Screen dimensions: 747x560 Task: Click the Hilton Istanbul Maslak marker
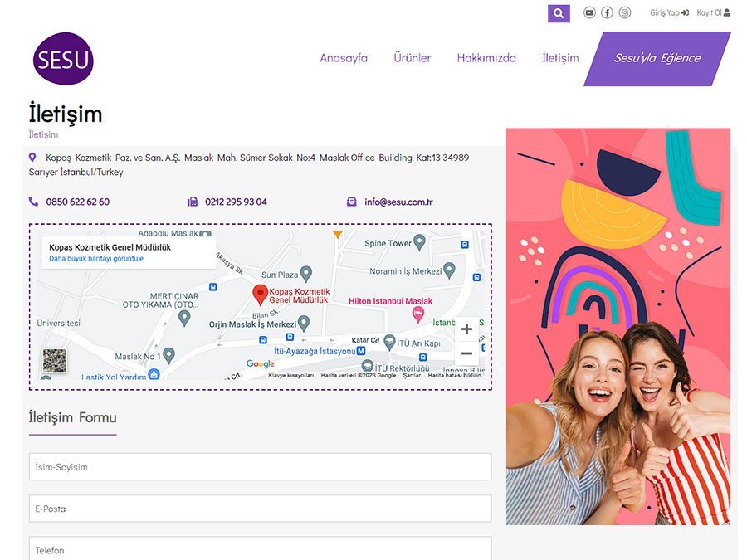[418, 314]
